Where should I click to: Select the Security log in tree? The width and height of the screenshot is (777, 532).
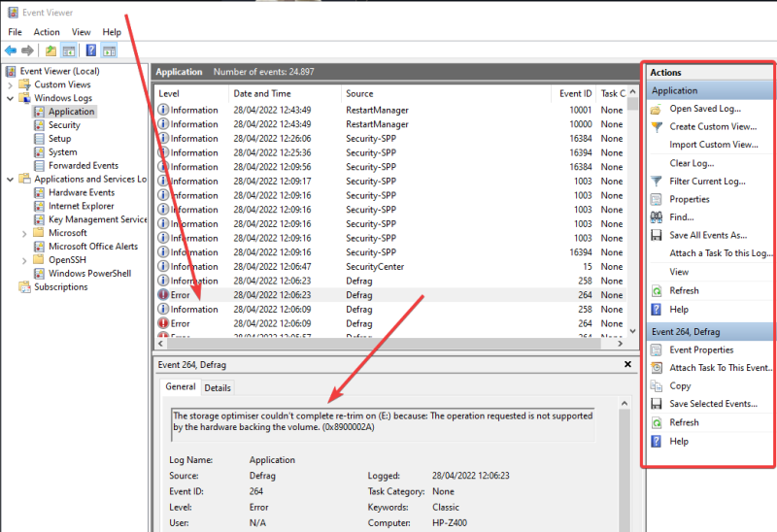64,125
